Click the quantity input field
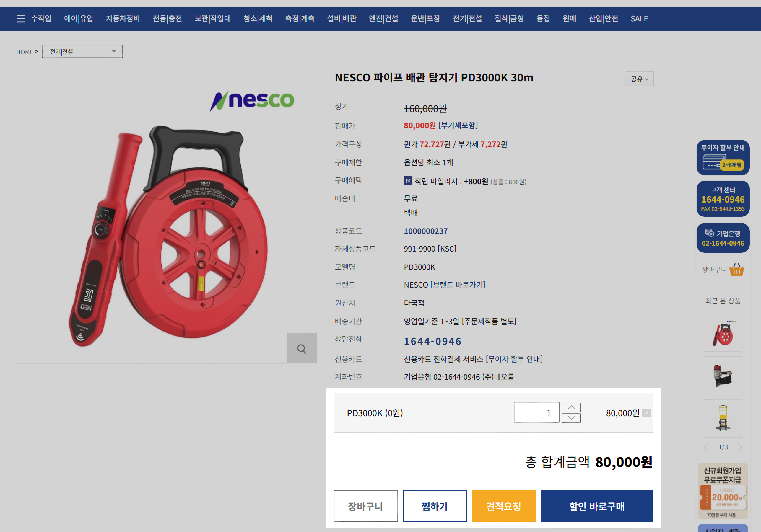This screenshot has width=761, height=532. pos(536,412)
